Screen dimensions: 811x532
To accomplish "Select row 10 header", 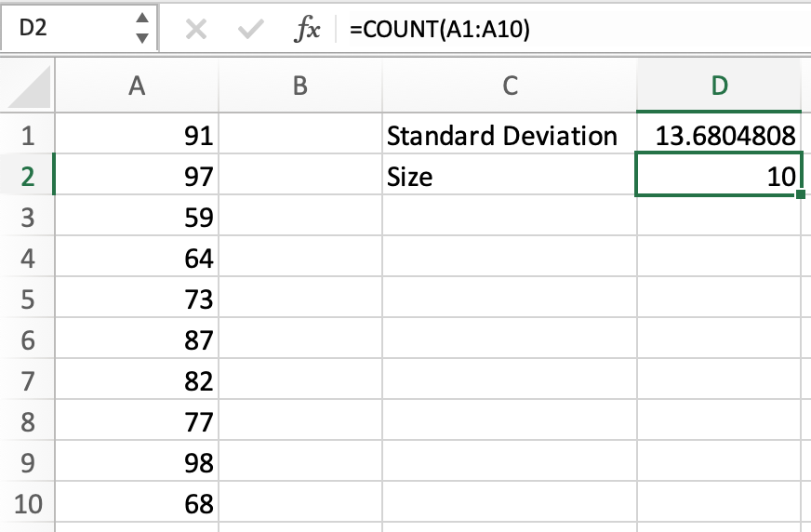I will (27, 504).
